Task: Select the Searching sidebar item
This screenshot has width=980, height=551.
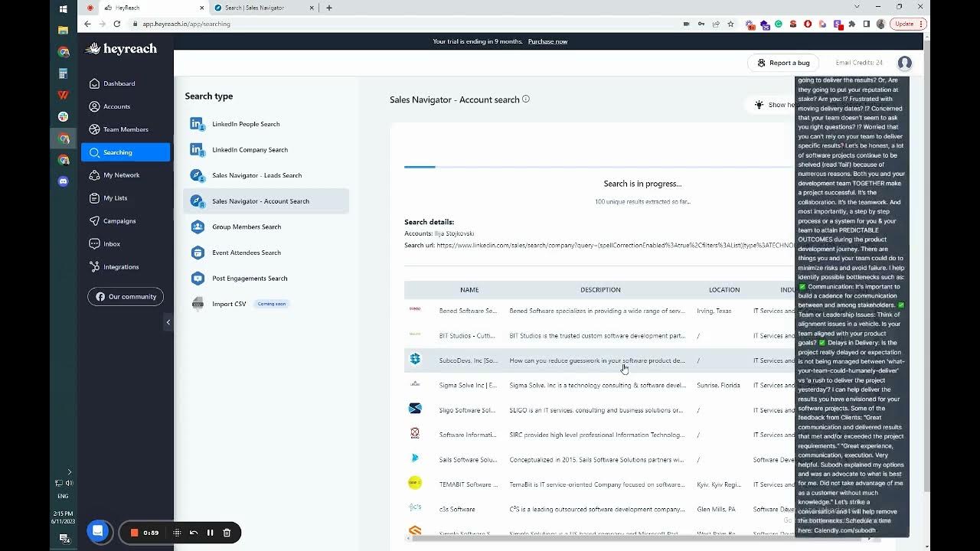Action: (126, 152)
